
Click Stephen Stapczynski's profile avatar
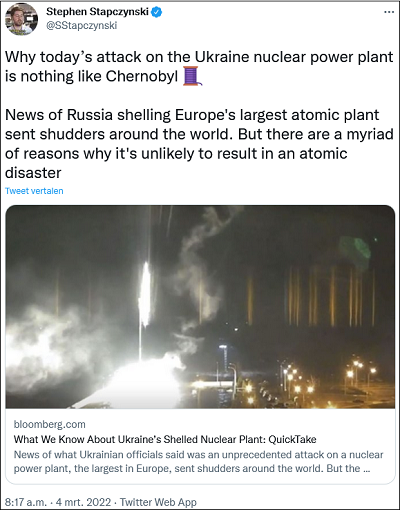tap(21, 19)
